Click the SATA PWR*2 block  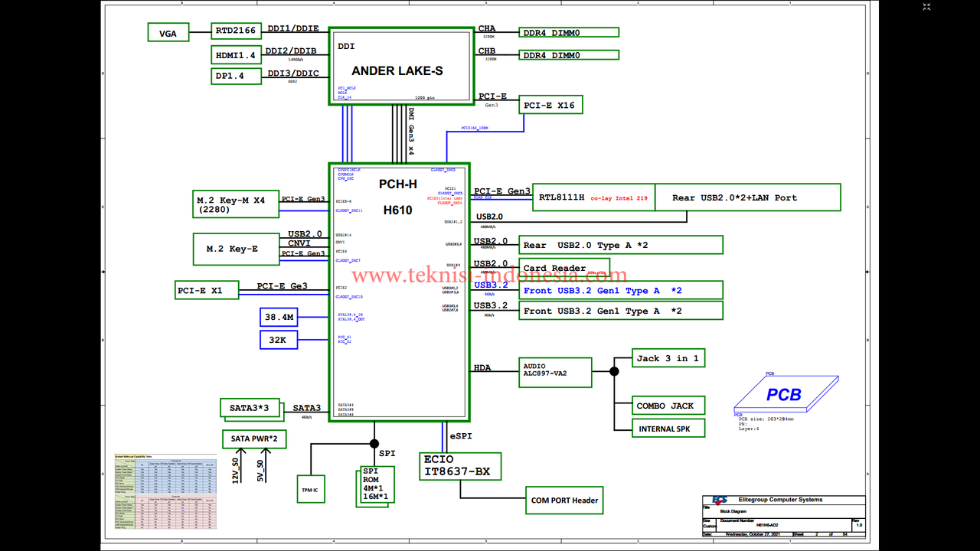(x=254, y=439)
